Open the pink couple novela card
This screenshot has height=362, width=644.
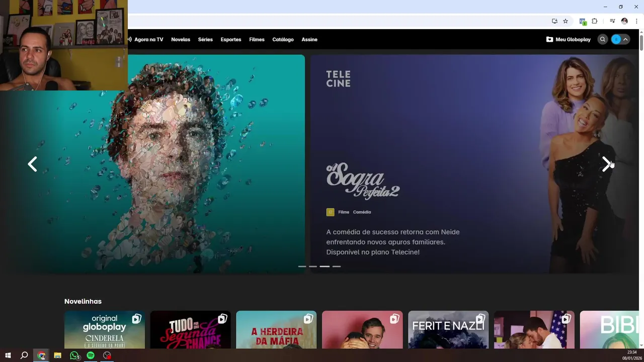tap(362, 330)
